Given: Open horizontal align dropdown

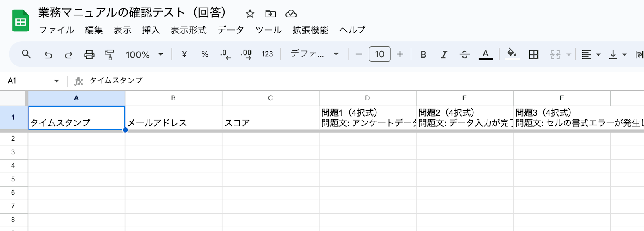Looking at the screenshot, I should pos(591,54).
